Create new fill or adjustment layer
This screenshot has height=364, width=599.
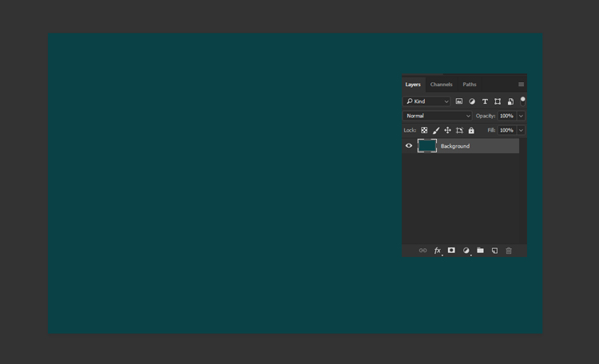pyautogui.click(x=466, y=251)
